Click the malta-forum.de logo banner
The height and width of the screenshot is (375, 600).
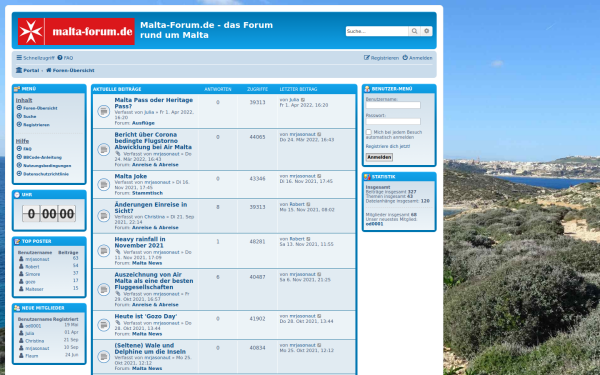[76, 31]
